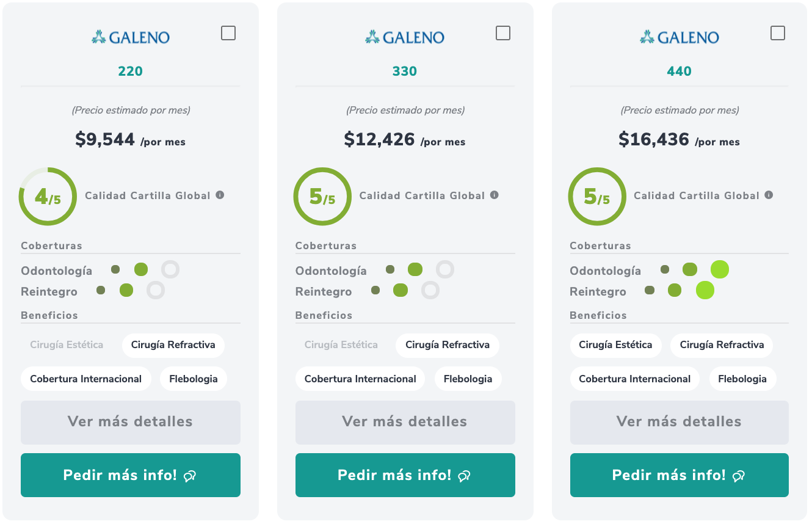
Task: Click the Cirugía Refractiva tag on plan 220
Action: point(173,345)
